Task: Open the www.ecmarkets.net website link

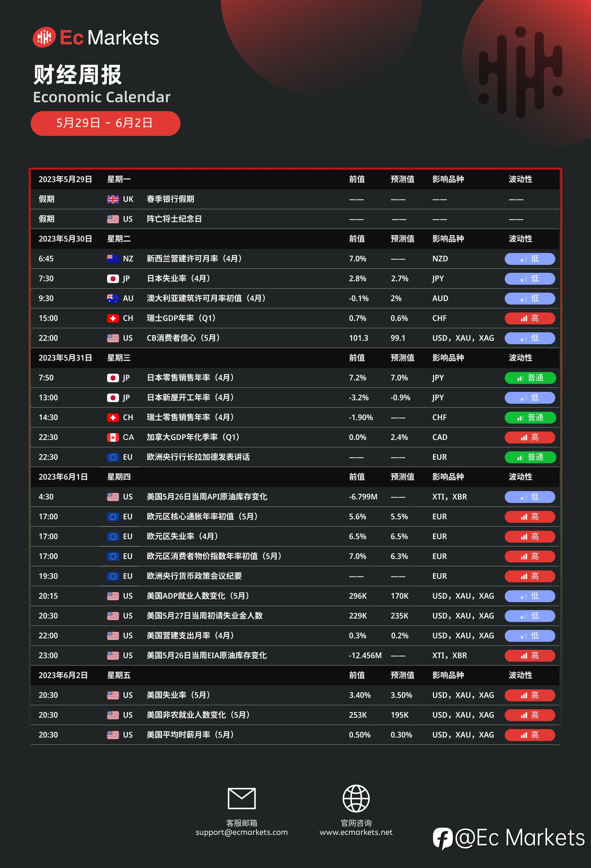Action: pyautogui.click(x=356, y=832)
